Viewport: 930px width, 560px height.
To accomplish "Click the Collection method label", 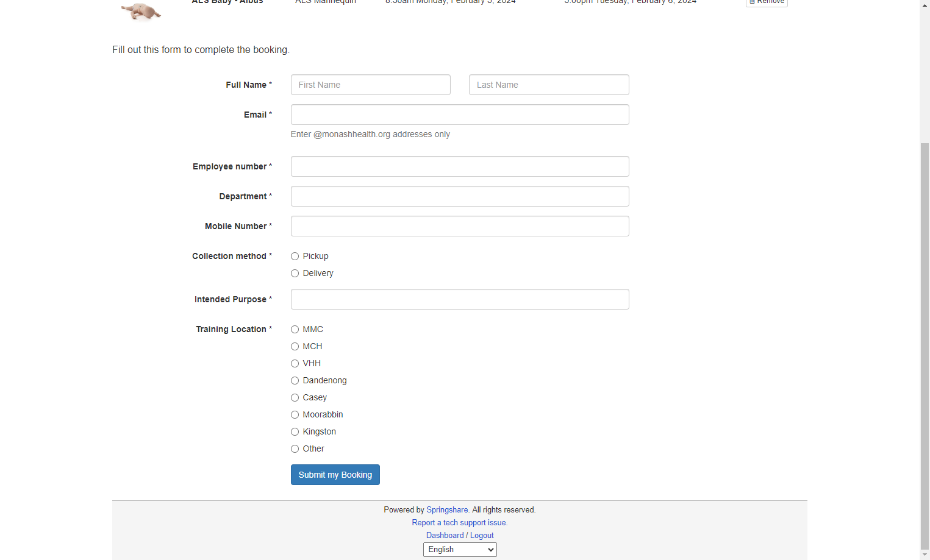I will (232, 256).
